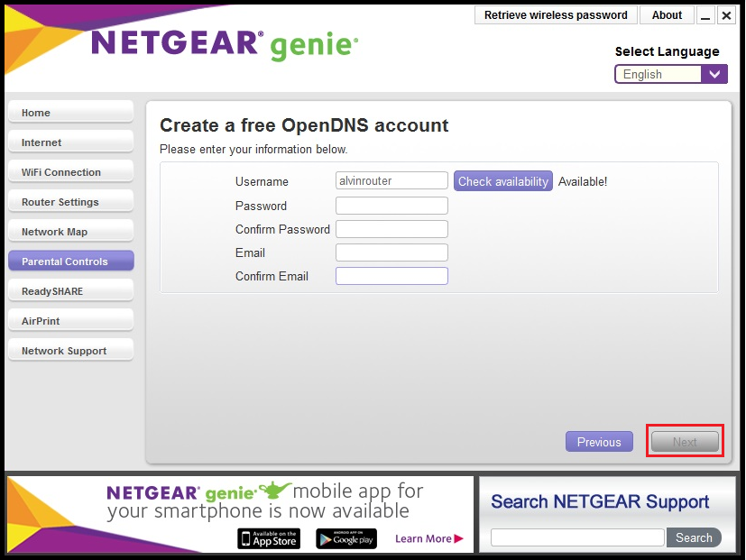Click the genie lamp icon in banner

[275, 489]
